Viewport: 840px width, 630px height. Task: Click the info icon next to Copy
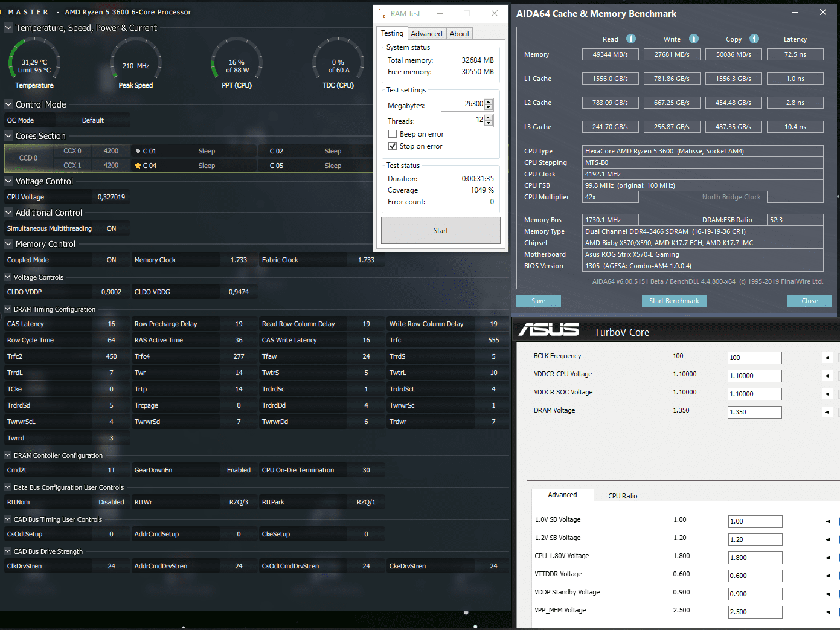754,39
